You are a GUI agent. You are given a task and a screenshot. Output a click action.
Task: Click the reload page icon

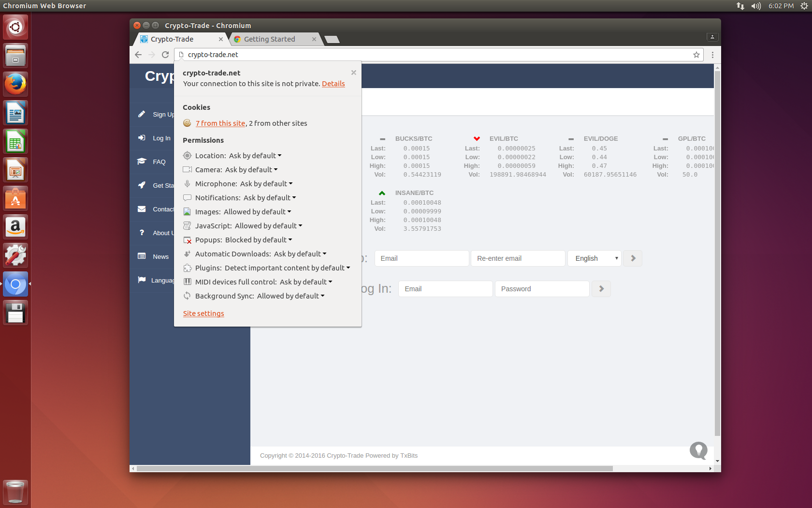point(165,55)
